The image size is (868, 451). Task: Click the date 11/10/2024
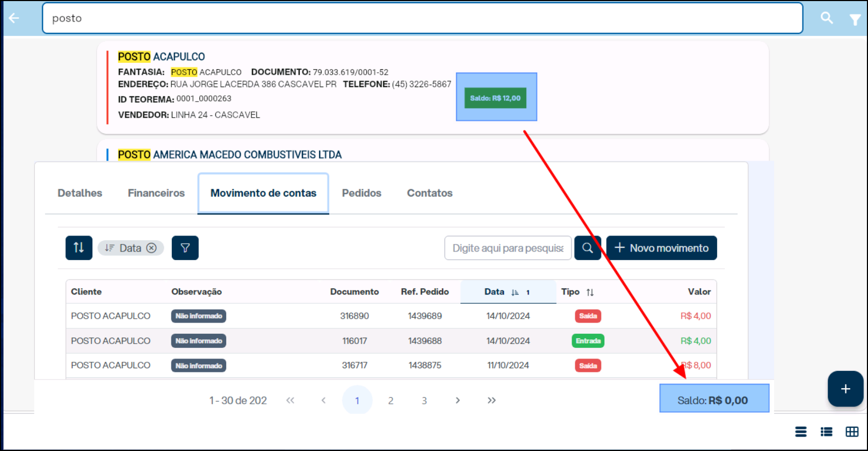coord(508,366)
